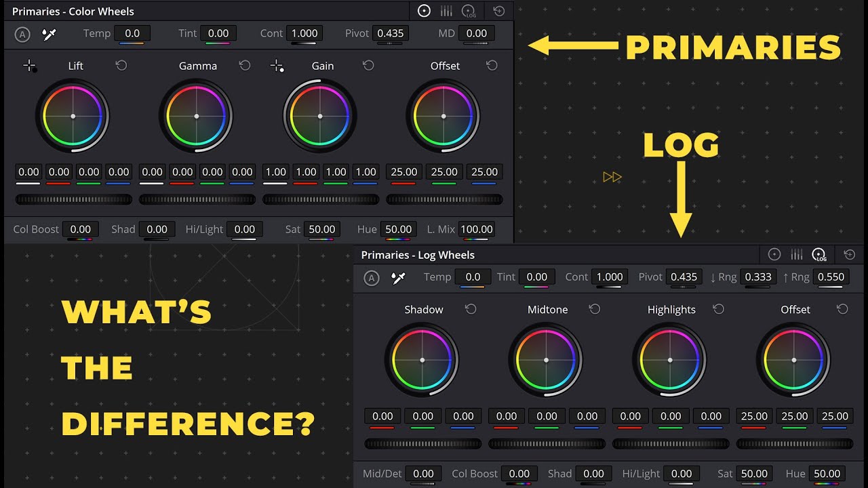868x488 pixels.
Task: Click the Gain color wheel
Action: coord(319,116)
